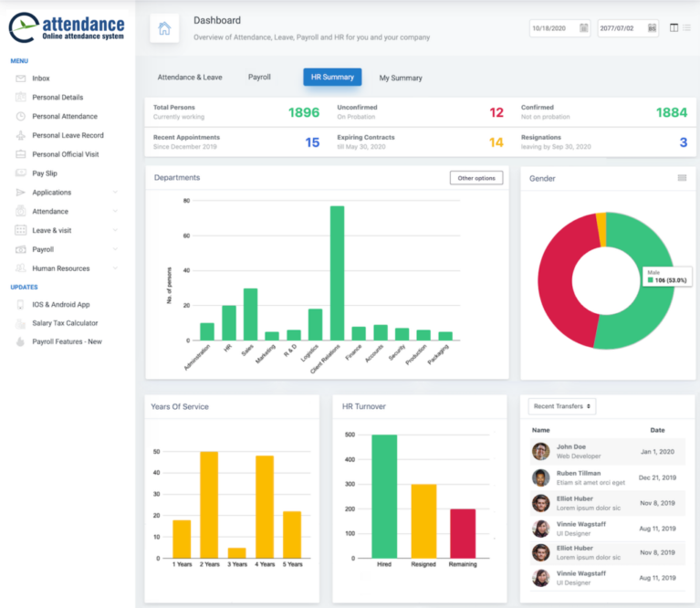Image resolution: width=700 pixels, height=608 pixels.
Task: Open calendar picker for 10/18/2020 date
Action: point(583,28)
